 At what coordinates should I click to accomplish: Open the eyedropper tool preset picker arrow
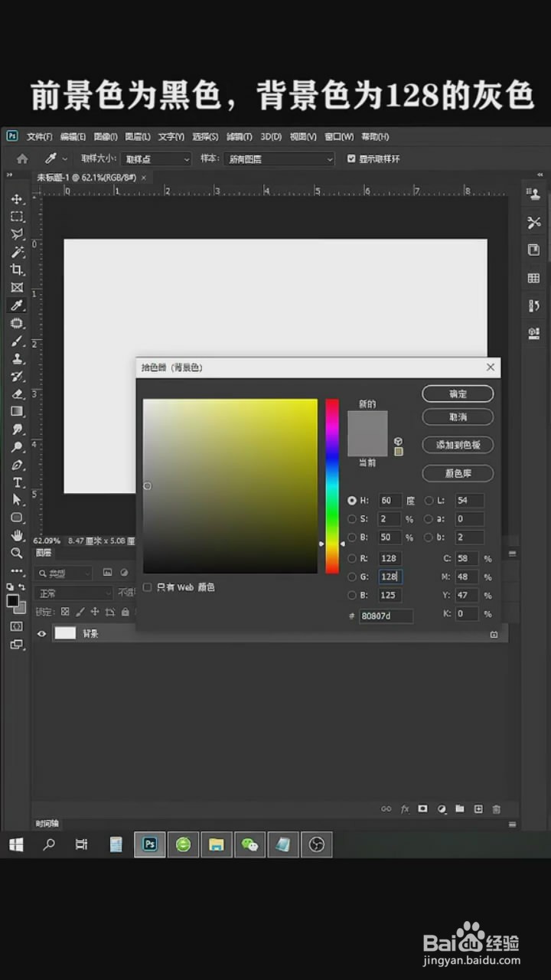click(65, 158)
